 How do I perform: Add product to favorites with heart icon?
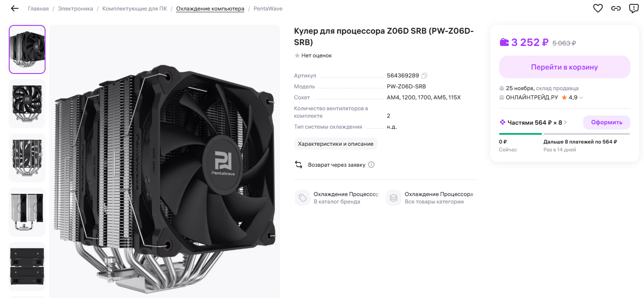[x=598, y=8]
